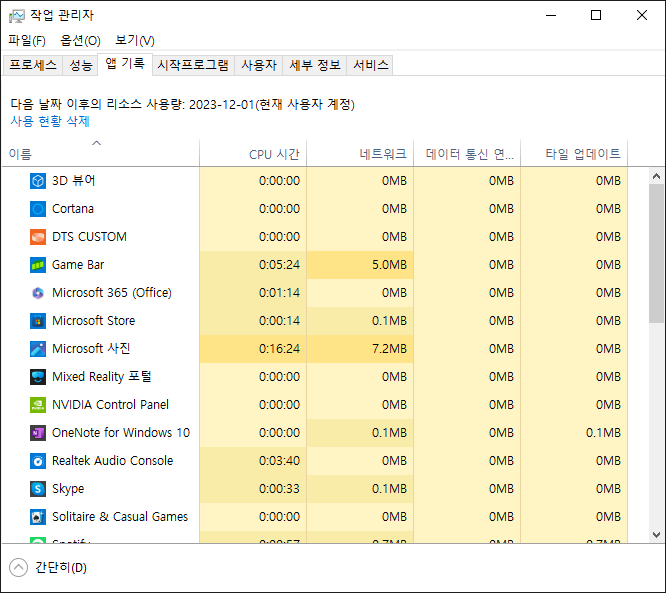Click the 사용 현황 삭제 link
The width and height of the screenshot is (666, 593).
pos(50,121)
